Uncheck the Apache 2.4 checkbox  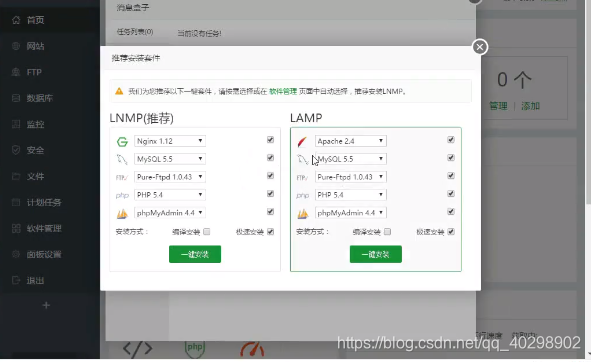click(x=451, y=140)
